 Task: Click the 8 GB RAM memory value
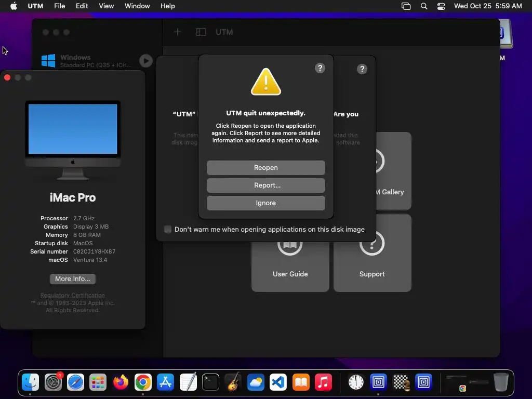(x=87, y=235)
